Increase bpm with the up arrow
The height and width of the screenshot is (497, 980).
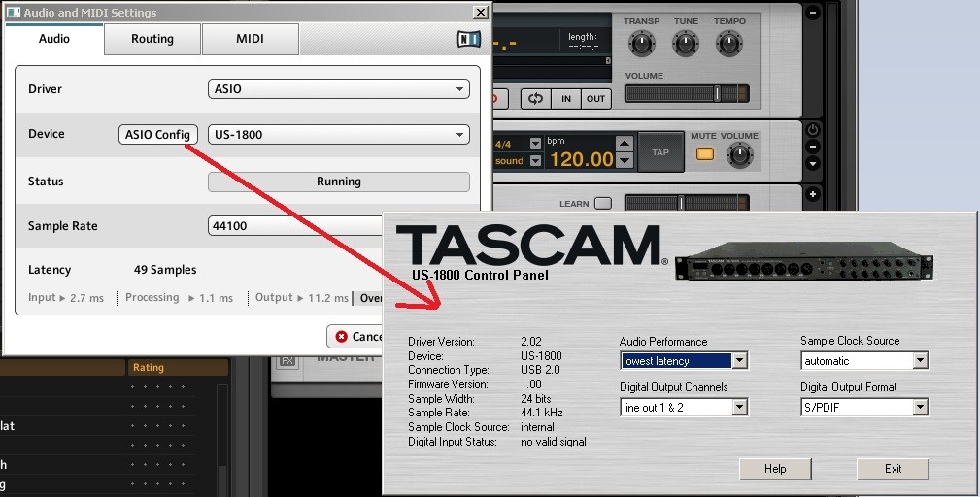click(x=624, y=144)
